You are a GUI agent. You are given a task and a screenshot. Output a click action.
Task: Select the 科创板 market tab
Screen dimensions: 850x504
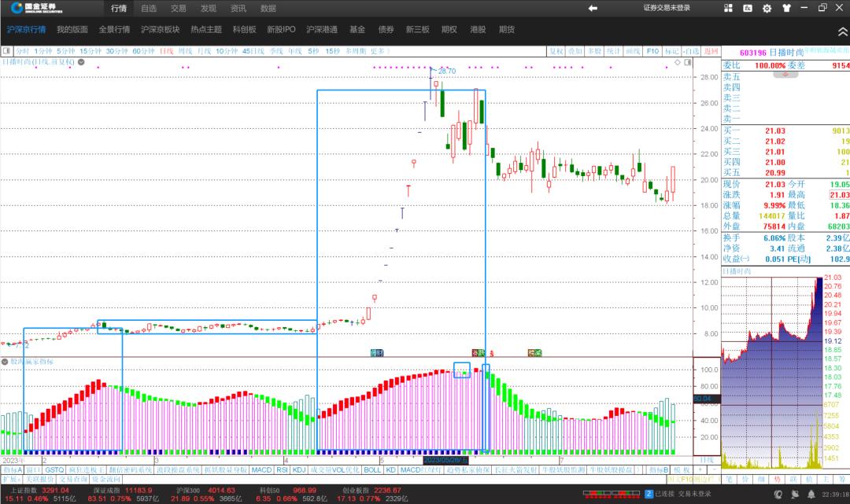pos(244,29)
